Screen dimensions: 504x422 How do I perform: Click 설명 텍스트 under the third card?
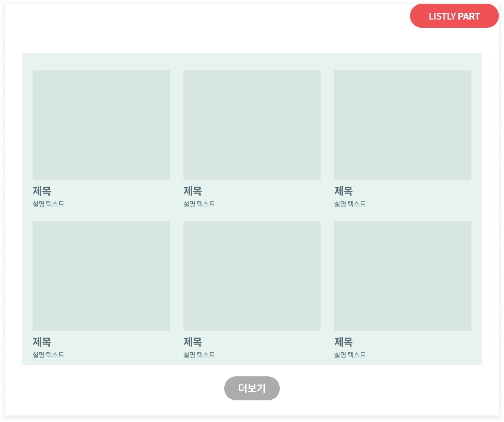tap(350, 204)
